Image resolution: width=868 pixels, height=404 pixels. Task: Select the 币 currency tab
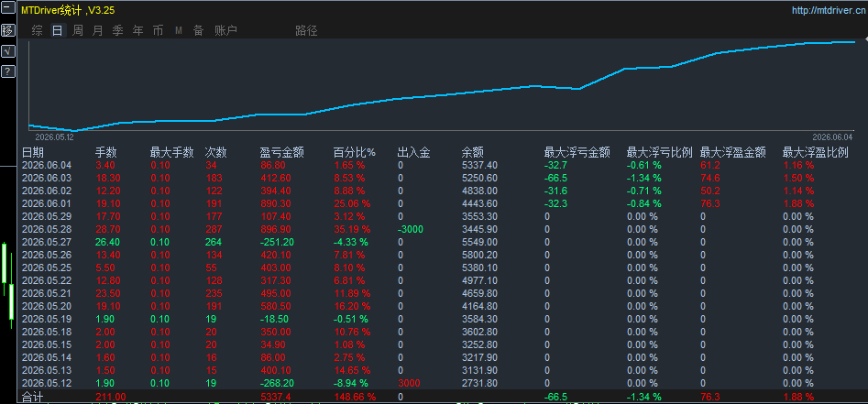pos(159,30)
